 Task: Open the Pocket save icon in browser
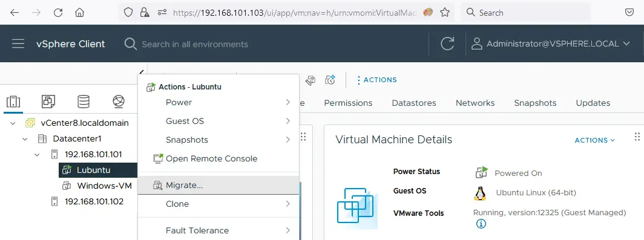pyautogui.click(x=629, y=12)
